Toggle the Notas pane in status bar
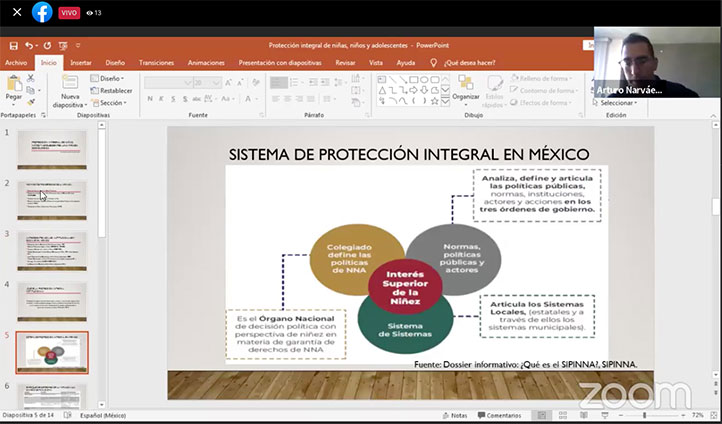722x424 pixels. coord(453,415)
